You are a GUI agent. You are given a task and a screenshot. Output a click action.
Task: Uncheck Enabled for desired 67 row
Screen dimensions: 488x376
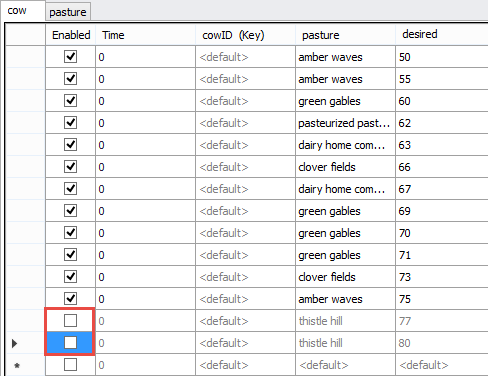[x=70, y=189]
